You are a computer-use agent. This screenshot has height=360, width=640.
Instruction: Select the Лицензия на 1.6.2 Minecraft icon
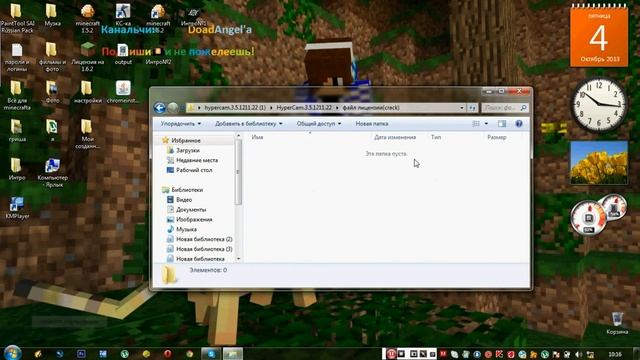(x=87, y=57)
